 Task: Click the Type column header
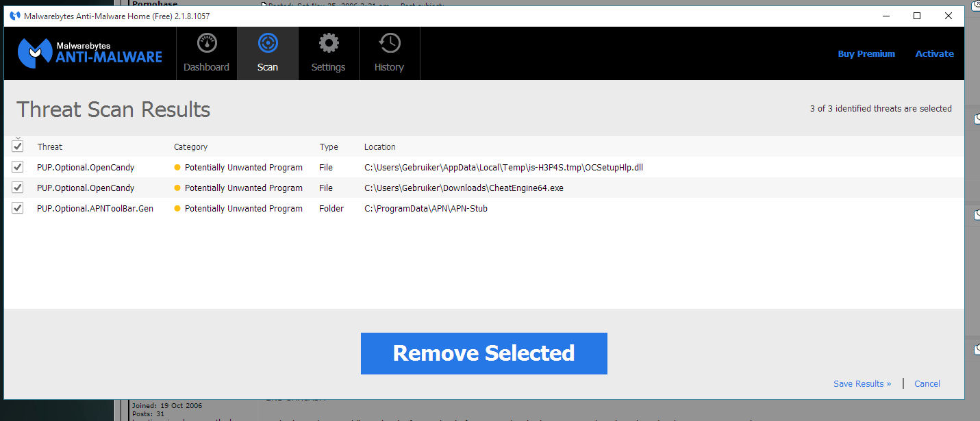(329, 146)
